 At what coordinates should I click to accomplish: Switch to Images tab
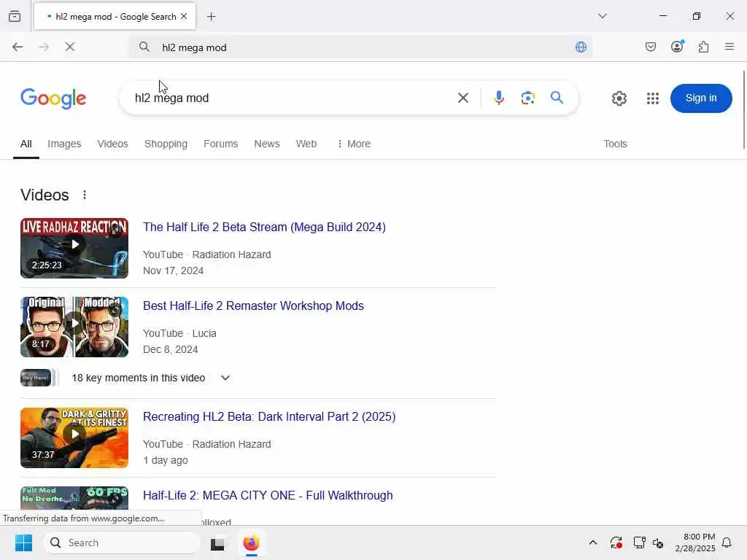pyautogui.click(x=64, y=144)
